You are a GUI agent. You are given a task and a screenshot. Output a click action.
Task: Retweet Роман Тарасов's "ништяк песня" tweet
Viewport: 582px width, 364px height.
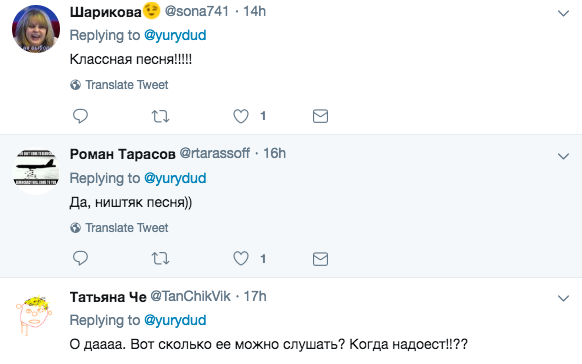pyautogui.click(x=160, y=259)
